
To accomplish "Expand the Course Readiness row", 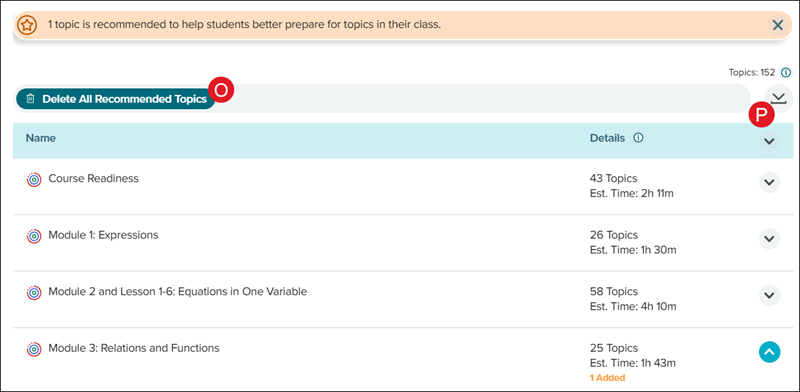I will click(x=769, y=182).
